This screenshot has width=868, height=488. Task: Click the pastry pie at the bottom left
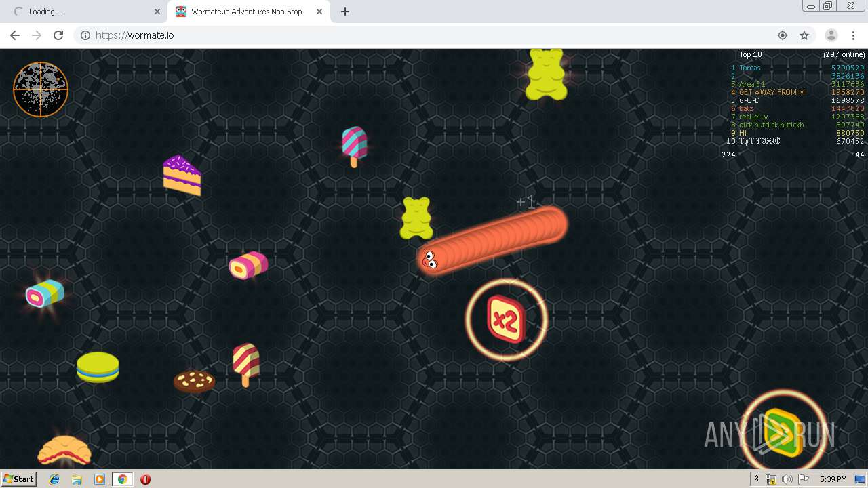click(x=64, y=451)
